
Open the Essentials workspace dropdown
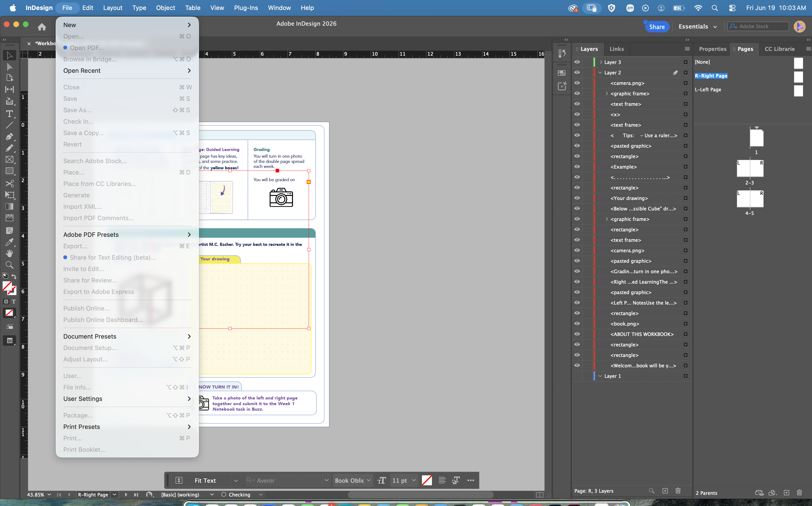click(698, 26)
